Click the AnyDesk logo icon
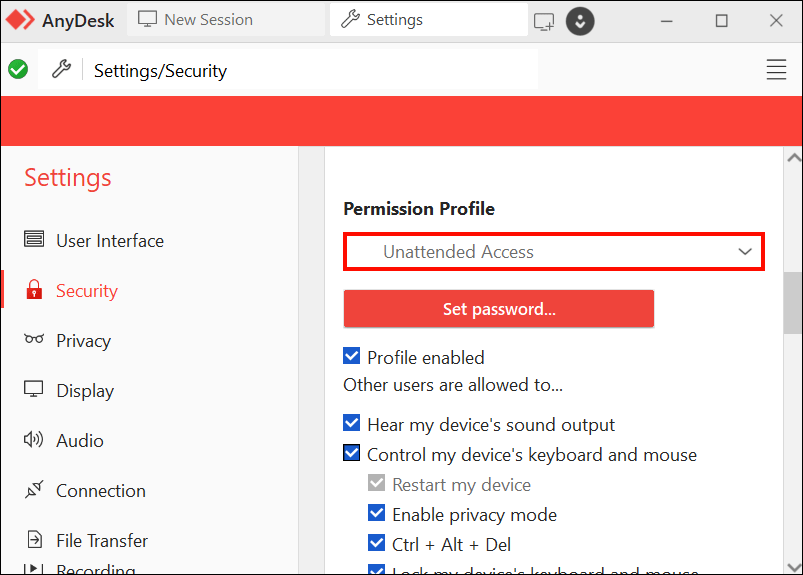The width and height of the screenshot is (803, 575). (20, 20)
